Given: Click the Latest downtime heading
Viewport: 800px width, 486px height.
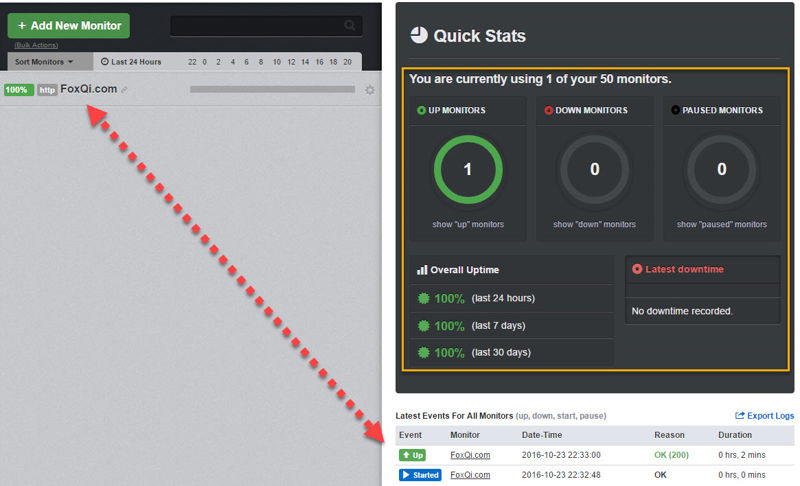Looking at the screenshot, I should point(684,269).
